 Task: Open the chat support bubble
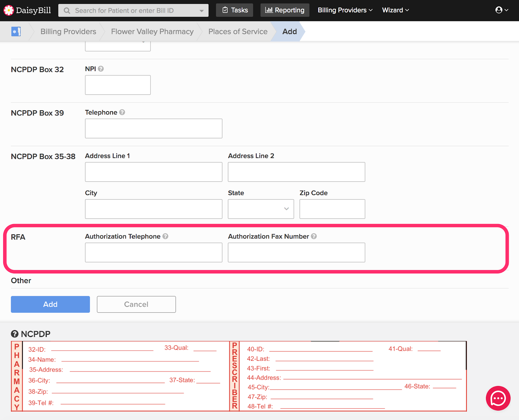point(498,398)
